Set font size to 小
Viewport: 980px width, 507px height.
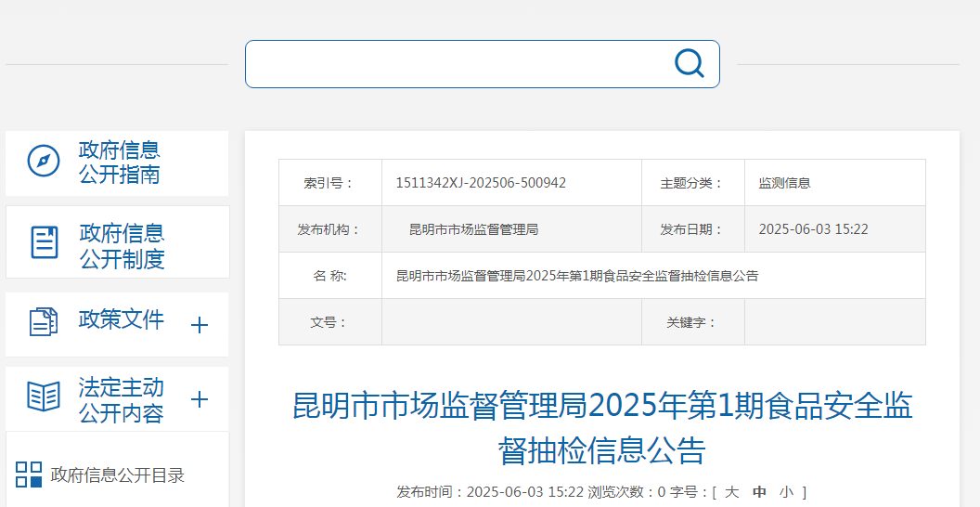click(x=786, y=492)
